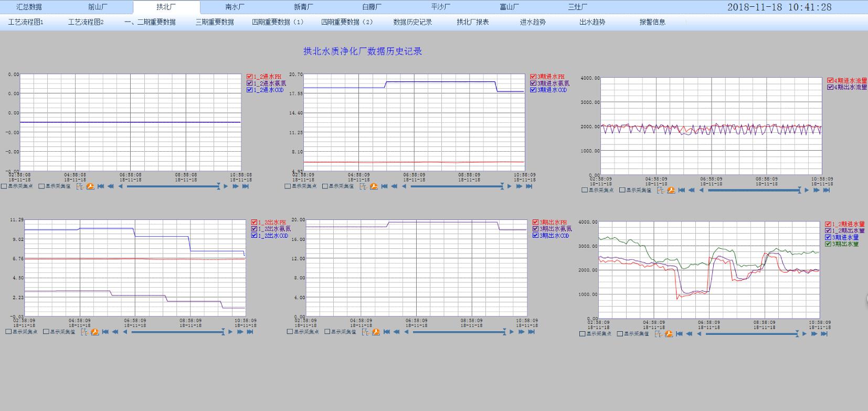868x411 pixels.
Task: Hide the 3期进水氨氮 curve
Action: coord(533,83)
